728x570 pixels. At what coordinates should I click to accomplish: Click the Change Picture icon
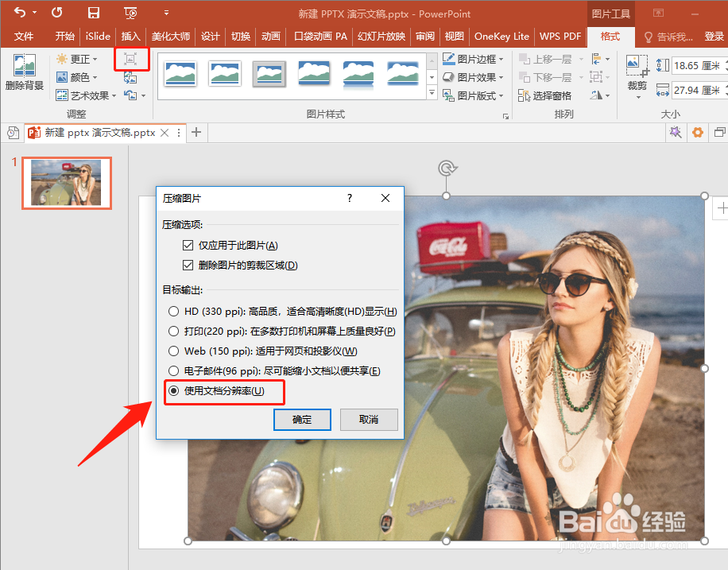pos(130,78)
